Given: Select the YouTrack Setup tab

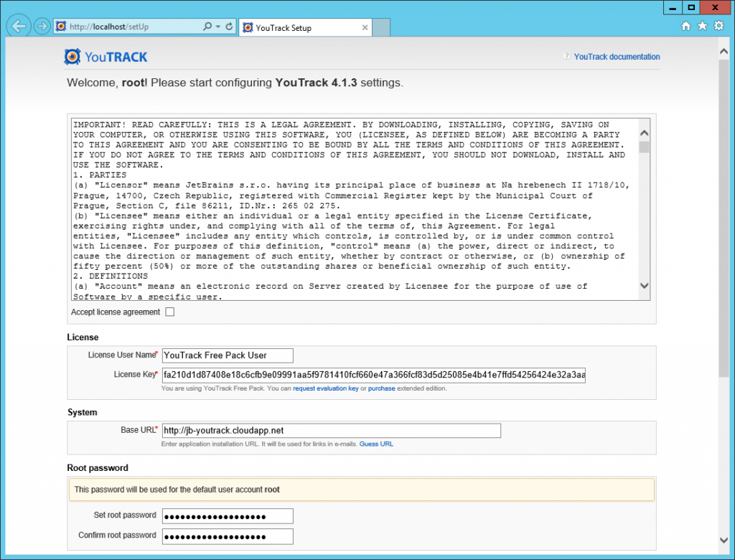Looking at the screenshot, I should point(305,28).
